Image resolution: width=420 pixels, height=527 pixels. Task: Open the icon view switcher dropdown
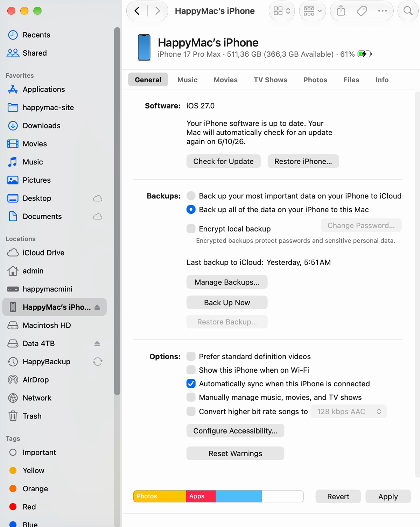point(282,11)
